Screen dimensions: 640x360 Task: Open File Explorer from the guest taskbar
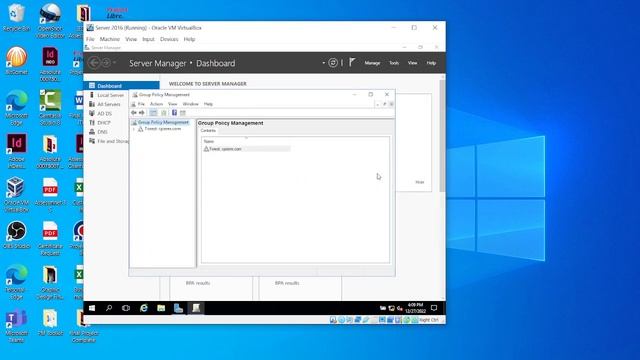[x=161, y=308]
